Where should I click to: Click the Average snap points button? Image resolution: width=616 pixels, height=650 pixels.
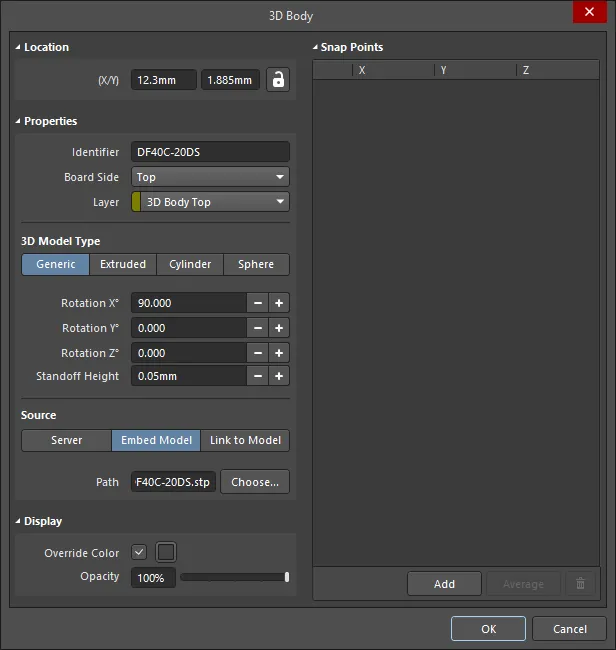pos(523,584)
